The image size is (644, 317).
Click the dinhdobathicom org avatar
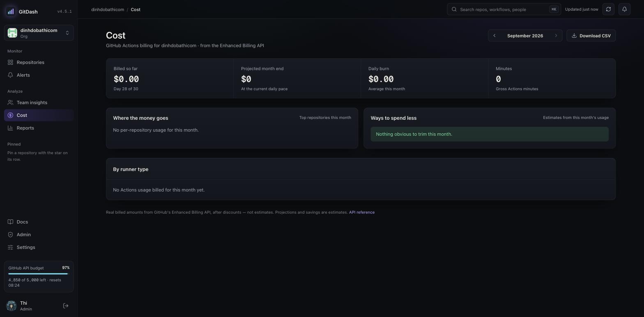point(12,33)
